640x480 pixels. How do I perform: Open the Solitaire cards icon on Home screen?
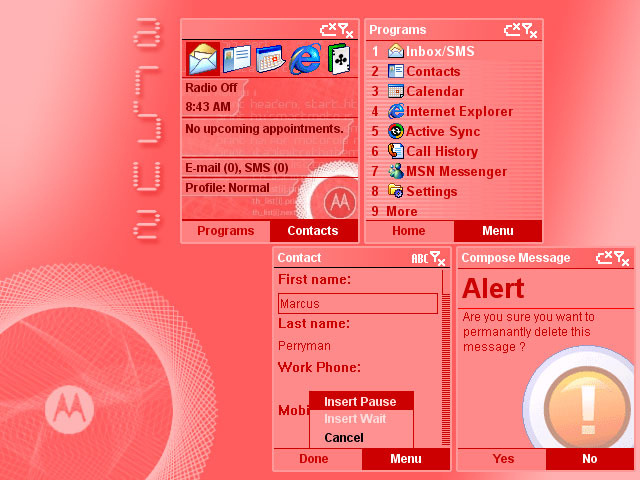click(x=339, y=59)
